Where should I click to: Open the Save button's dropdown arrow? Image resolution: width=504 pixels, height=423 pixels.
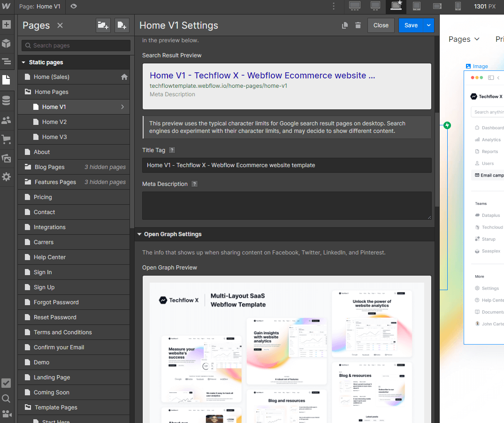(429, 25)
